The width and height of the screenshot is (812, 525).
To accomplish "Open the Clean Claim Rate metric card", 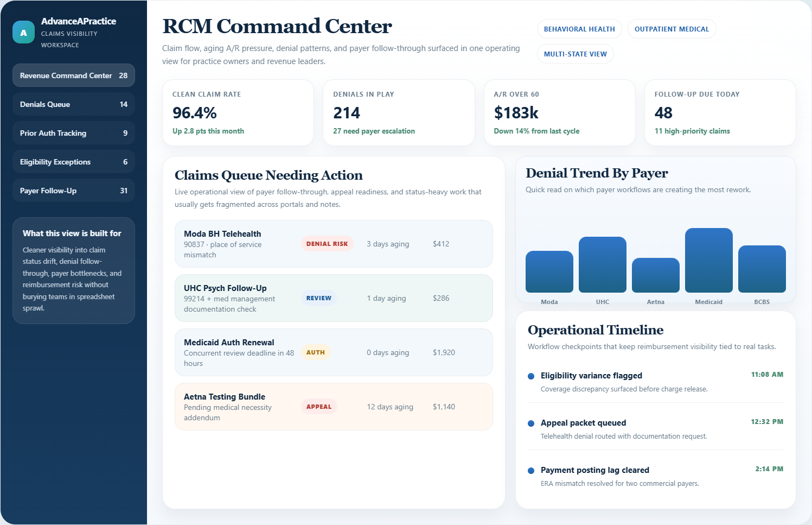I will coord(238,112).
